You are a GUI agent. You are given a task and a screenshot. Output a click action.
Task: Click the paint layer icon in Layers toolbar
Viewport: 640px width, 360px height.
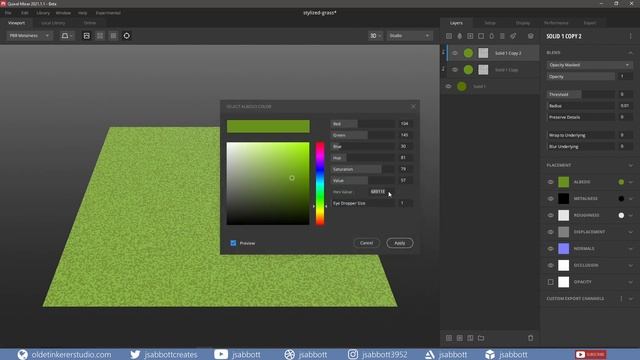[513, 36]
